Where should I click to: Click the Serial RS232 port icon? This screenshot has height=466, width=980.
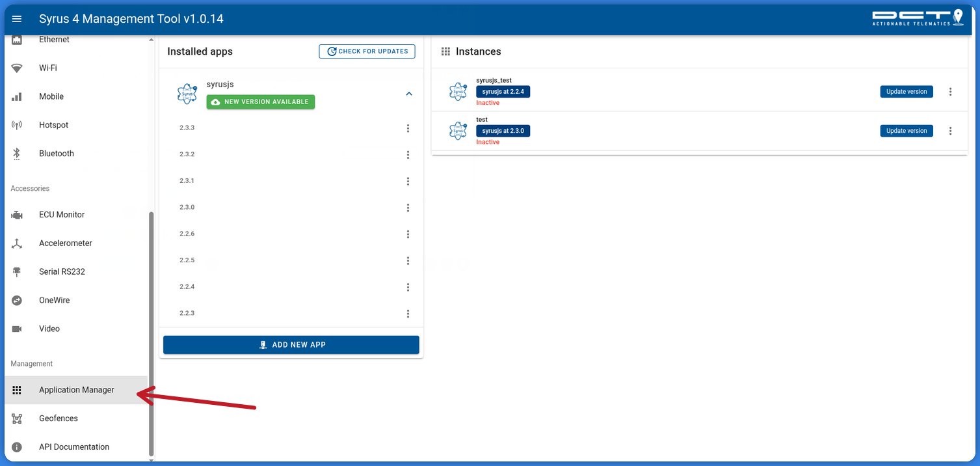tap(17, 272)
